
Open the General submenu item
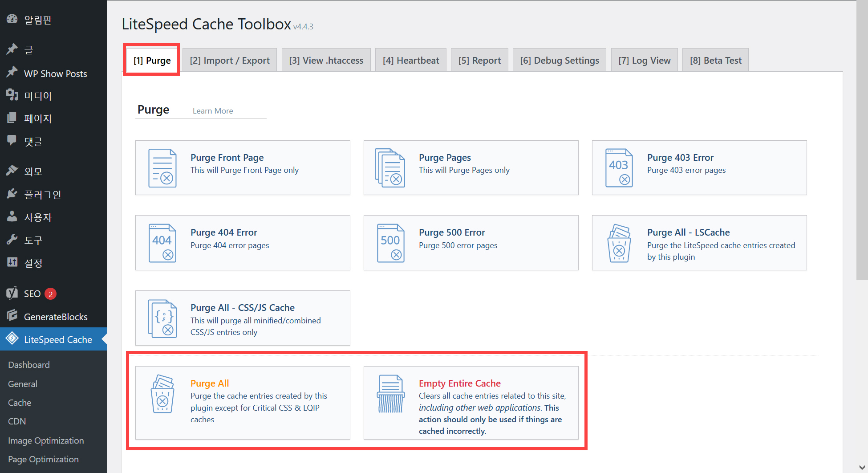pos(23,384)
